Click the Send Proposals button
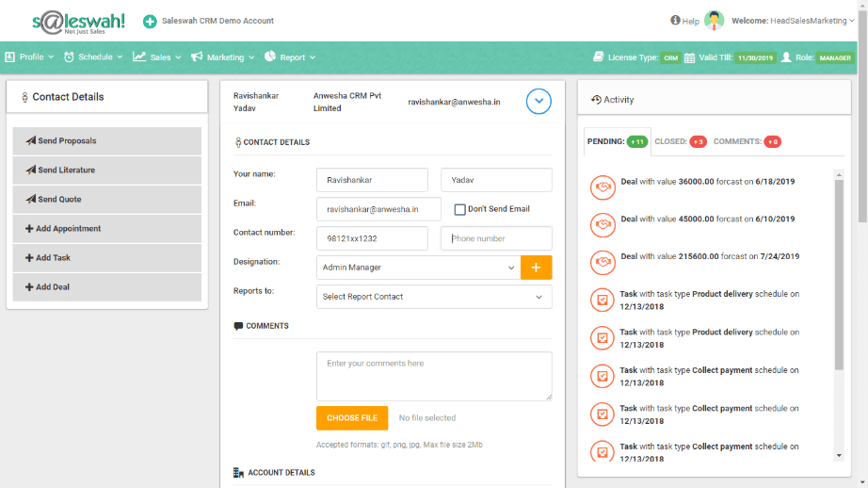Viewport: 868px width, 488px height. click(106, 140)
